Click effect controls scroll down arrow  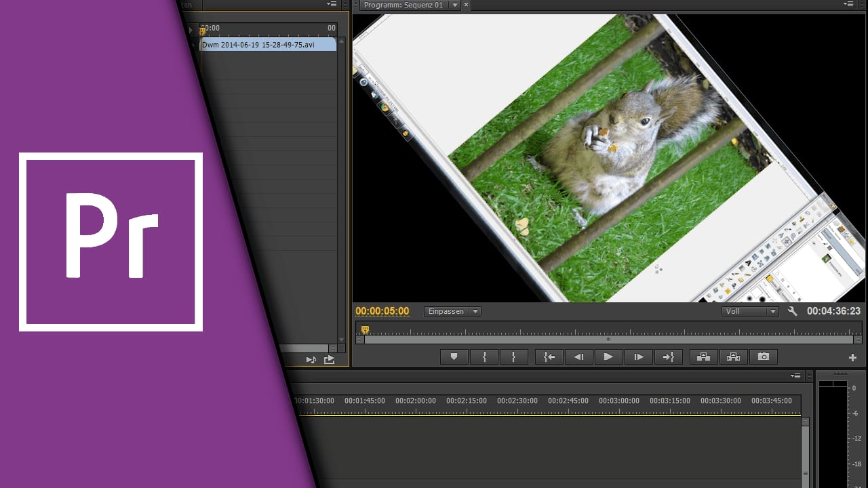342,340
